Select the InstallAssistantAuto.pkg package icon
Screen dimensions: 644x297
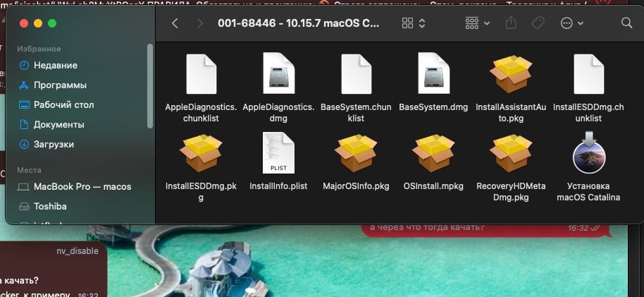tap(511, 74)
